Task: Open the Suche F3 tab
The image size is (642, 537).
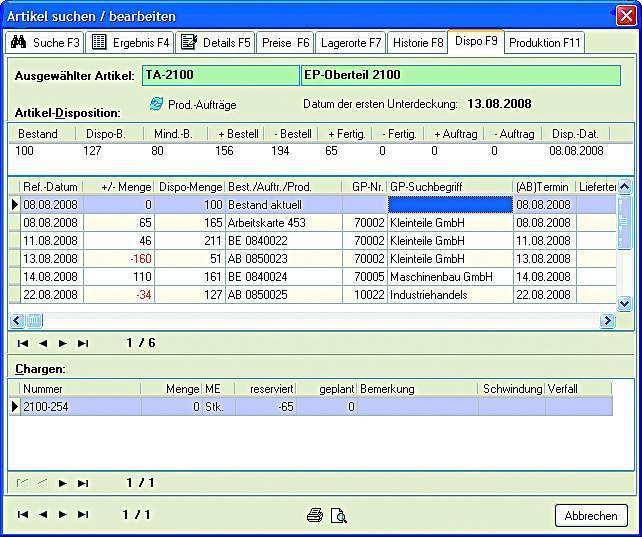Action: pyautogui.click(x=45, y=43)
